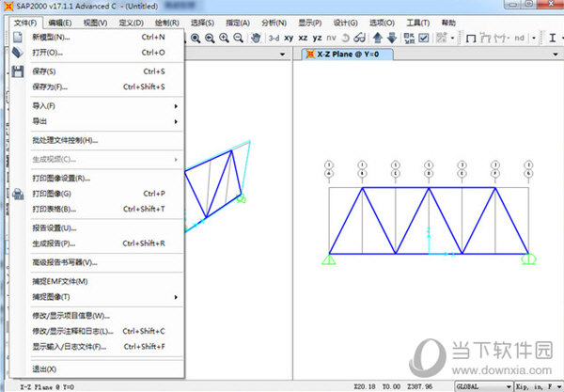Open the 设计(G) Design menu
Image resolution: width=564 pixels, height=392 pixels.
click(345, 23)
